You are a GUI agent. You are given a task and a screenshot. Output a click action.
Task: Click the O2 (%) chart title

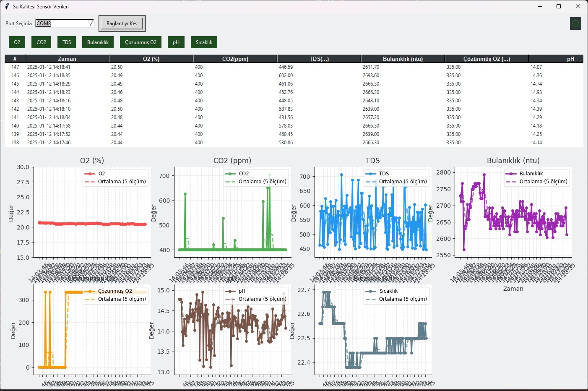coord(92,160)
